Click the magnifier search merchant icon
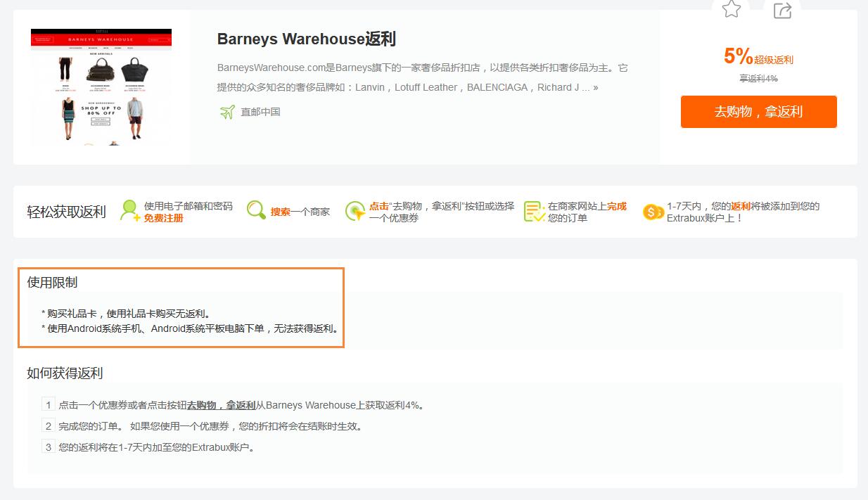The image size is (868, 500). (x=257, y=210)
